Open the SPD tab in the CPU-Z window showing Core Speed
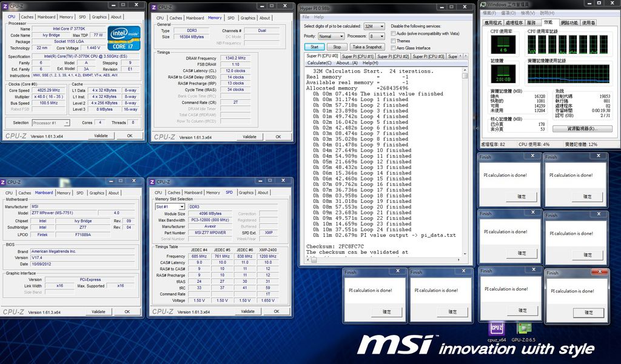Image resolution: width=621 pixels, height=364 pixels. click(82, 17)
